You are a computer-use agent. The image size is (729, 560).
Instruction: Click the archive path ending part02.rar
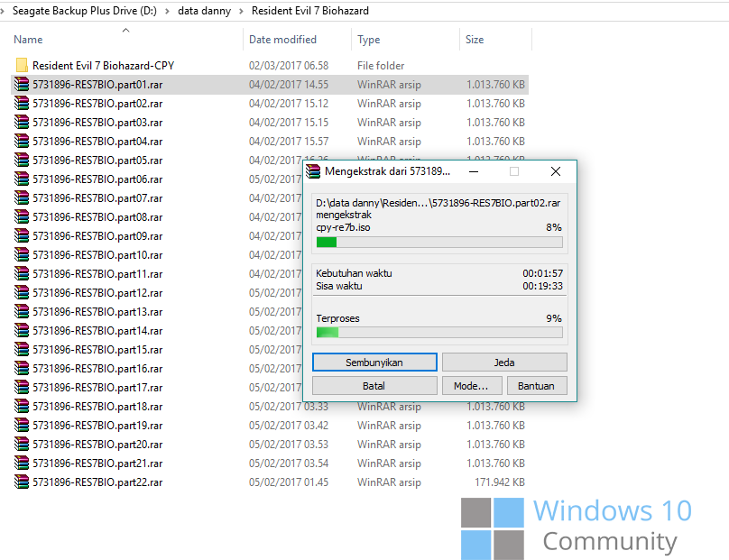[438, 203]
